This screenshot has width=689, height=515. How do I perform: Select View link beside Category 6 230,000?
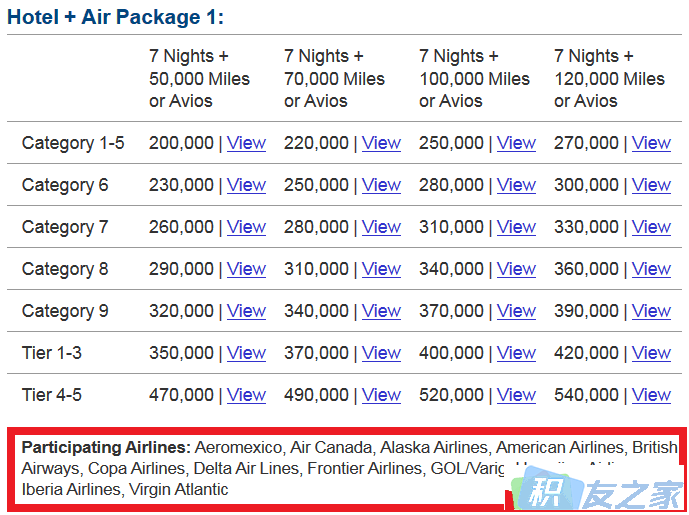click(x=246, y=185)
